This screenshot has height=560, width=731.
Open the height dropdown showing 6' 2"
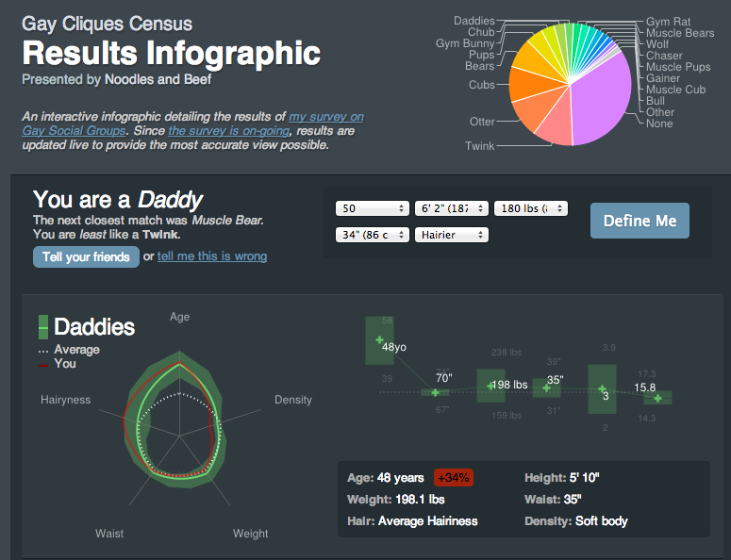point(451,208)
